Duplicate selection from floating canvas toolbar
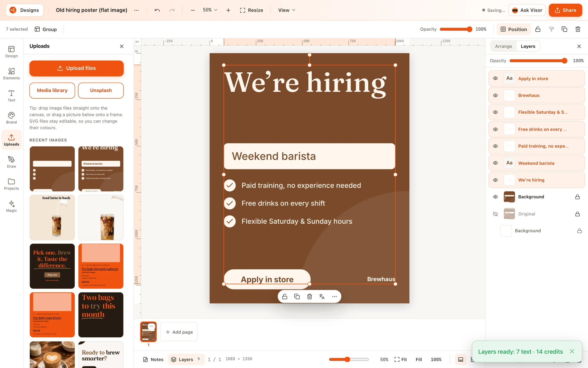588x368 pixels. [297, 296]
